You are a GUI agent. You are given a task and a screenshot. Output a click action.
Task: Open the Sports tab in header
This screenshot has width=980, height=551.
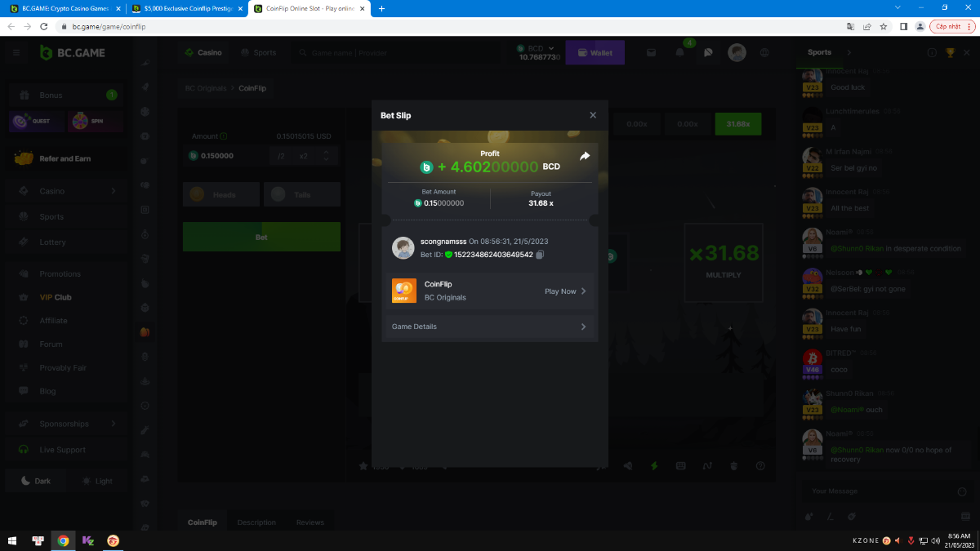coord(258,53)
